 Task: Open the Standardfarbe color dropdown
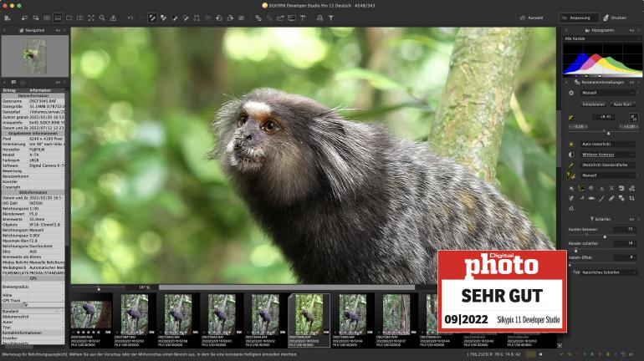point(608,165)
